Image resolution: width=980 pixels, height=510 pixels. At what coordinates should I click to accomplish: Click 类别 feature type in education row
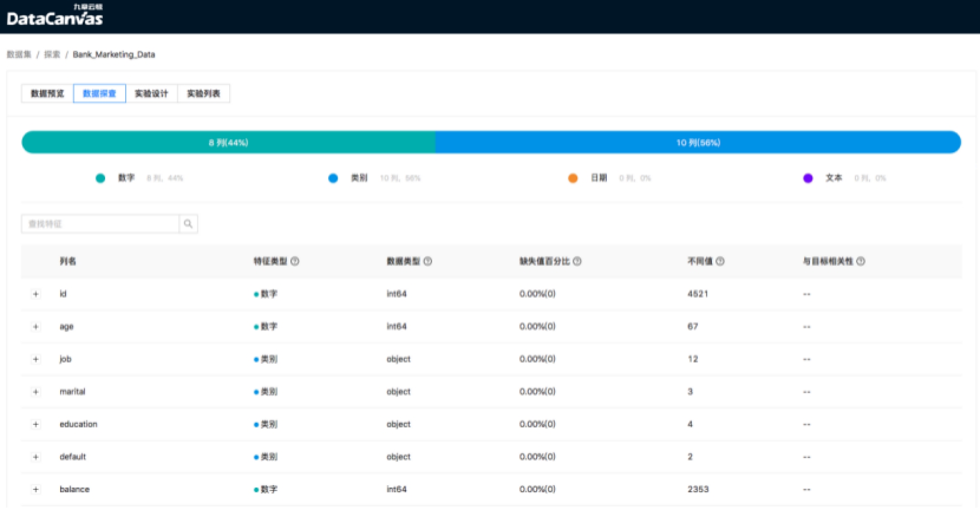[266, 424]
